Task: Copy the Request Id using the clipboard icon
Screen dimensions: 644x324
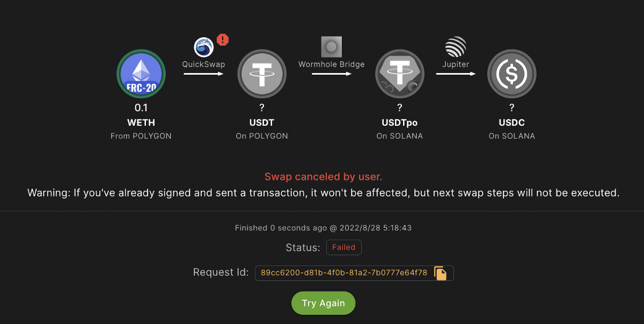Action: [441, 273]
